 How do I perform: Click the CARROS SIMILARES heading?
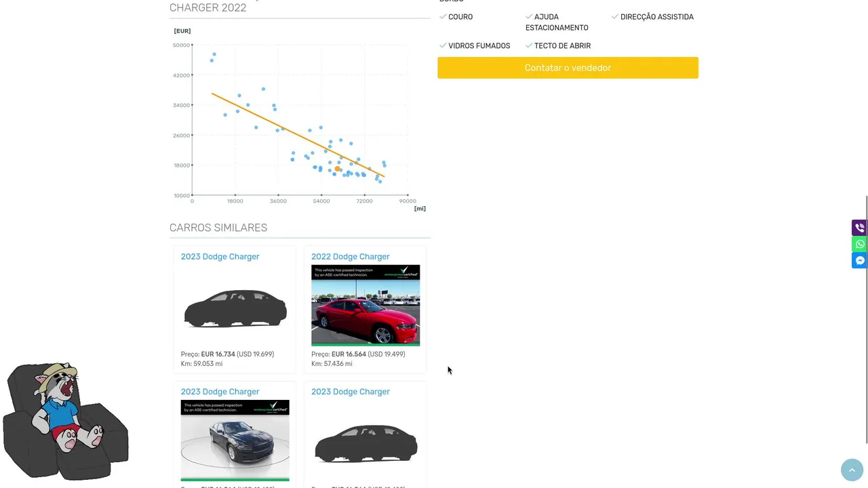tap(218, 228)
